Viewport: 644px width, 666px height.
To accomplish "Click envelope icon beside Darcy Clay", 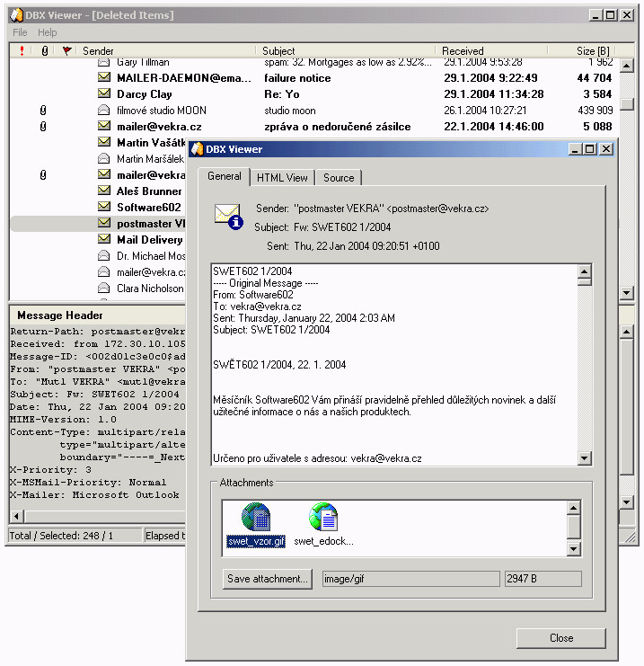I will coord(104,93).
